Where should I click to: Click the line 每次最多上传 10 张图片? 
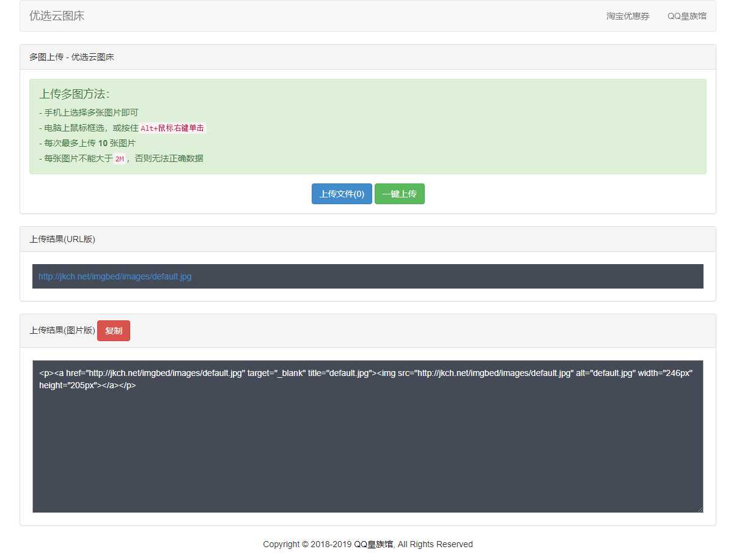point(87,143)
